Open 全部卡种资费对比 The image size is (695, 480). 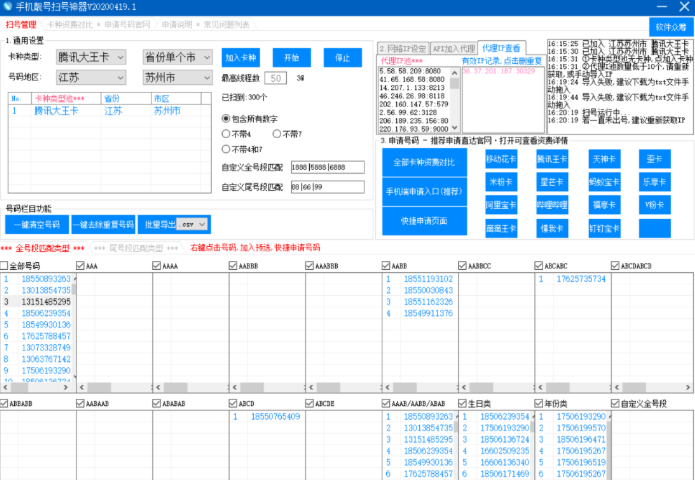pos(424,162)
